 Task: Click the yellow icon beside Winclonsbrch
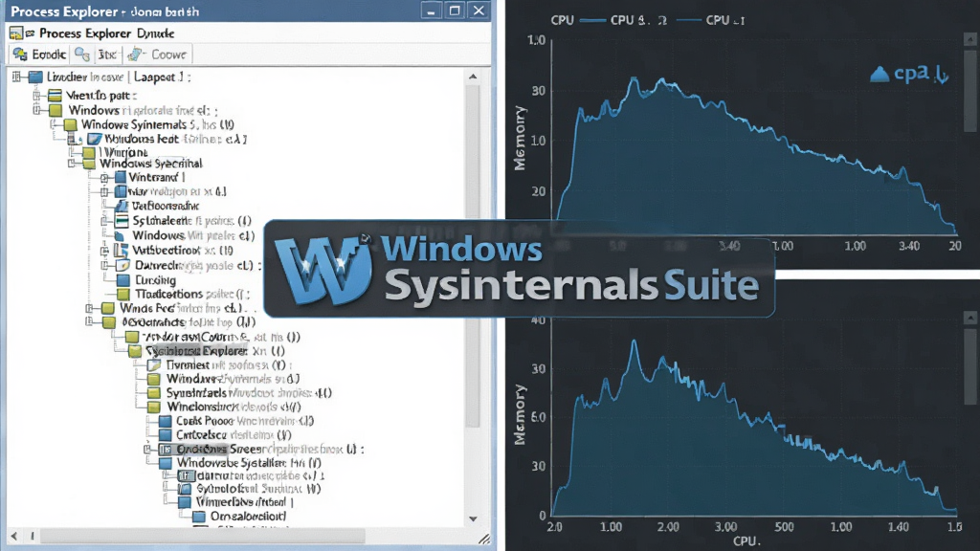pyautogui.click(x=154, y=407)
